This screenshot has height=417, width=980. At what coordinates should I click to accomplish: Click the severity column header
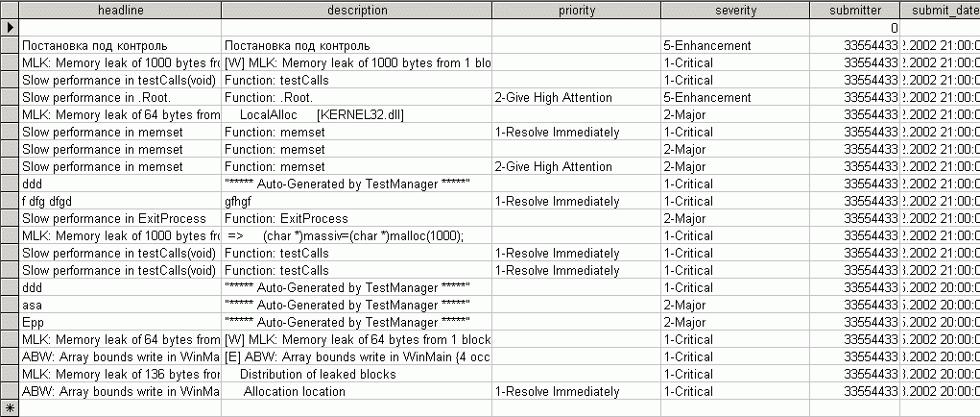point(735,11)
